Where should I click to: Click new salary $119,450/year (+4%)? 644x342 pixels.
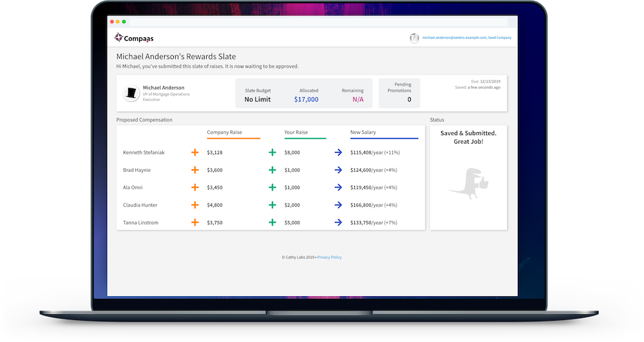coord(374,187)
